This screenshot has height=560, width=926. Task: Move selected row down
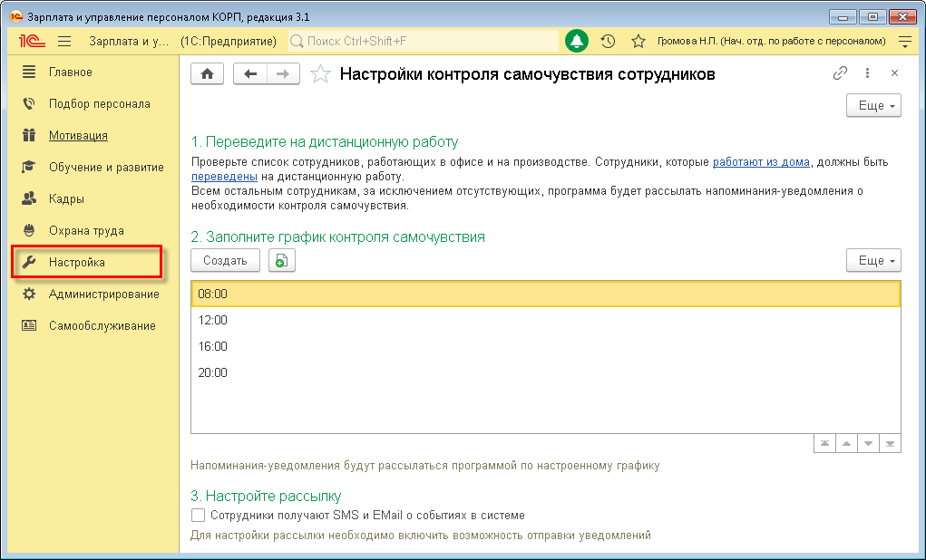pos(868,443)
